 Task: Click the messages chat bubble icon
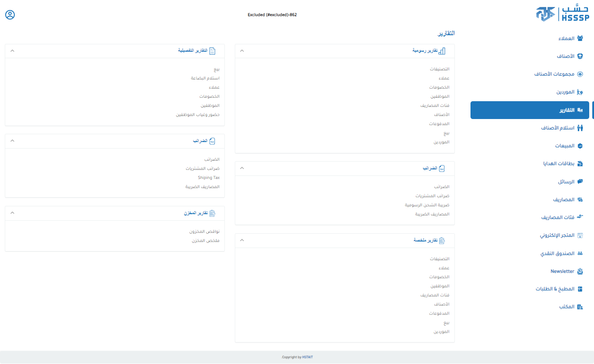coord(580,182)
